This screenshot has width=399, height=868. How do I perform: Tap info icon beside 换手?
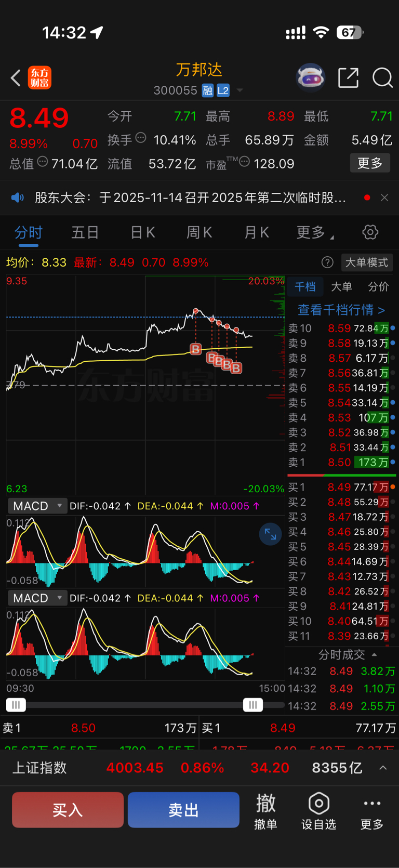click(x=140, y=138)
